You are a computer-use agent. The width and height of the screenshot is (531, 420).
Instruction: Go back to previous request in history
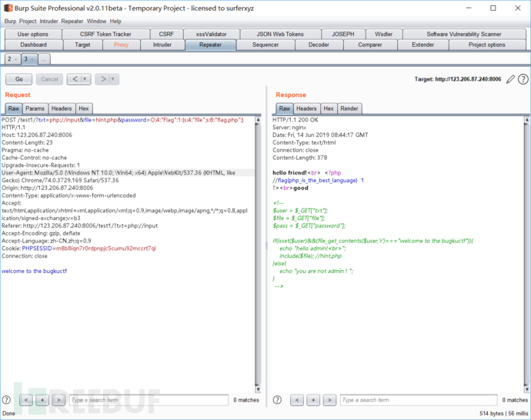(75, 79)
